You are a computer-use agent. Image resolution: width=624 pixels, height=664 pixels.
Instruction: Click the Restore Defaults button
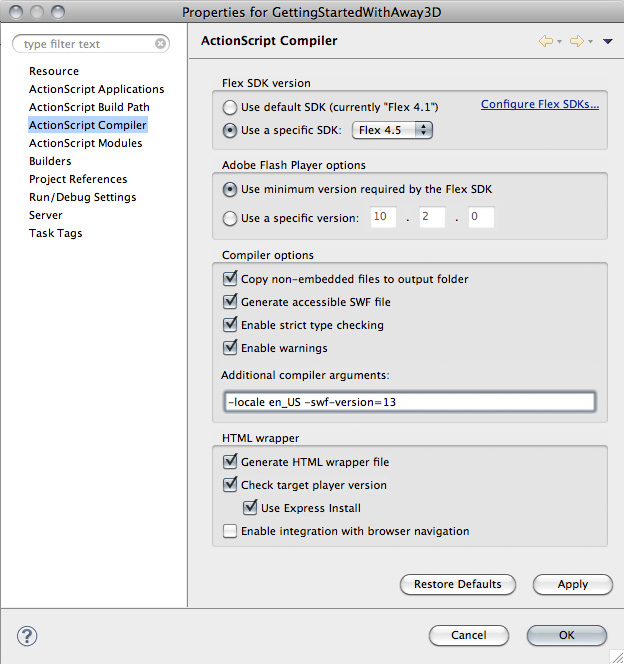[x=458, y=584]
